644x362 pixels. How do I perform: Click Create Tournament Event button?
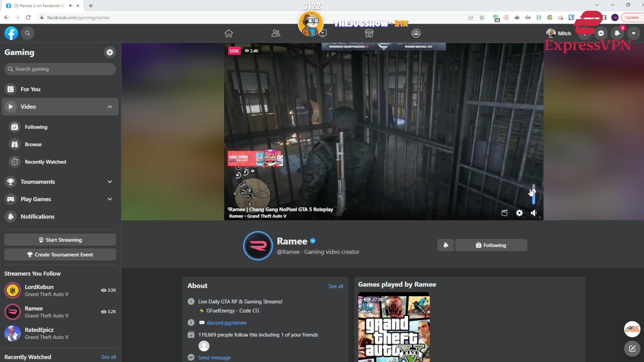coord(60,255)
